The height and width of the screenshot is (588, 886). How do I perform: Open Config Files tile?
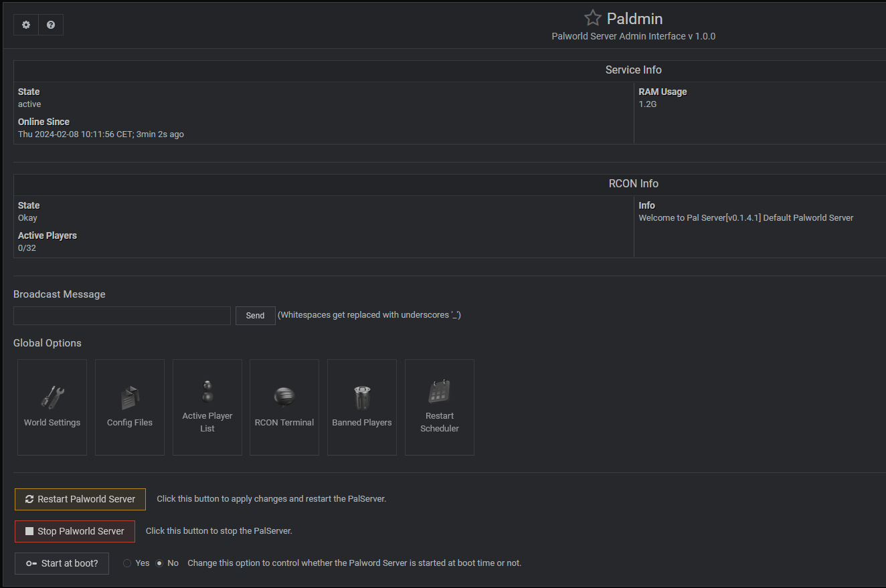[x=130, y=407]
